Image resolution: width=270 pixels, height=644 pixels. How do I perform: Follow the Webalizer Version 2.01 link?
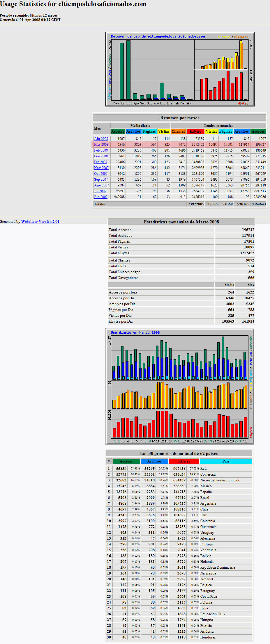[40, 222]
